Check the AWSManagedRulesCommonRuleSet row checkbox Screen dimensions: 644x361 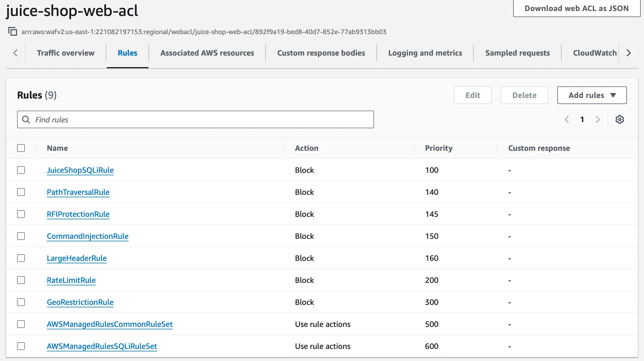click(21, 324)
